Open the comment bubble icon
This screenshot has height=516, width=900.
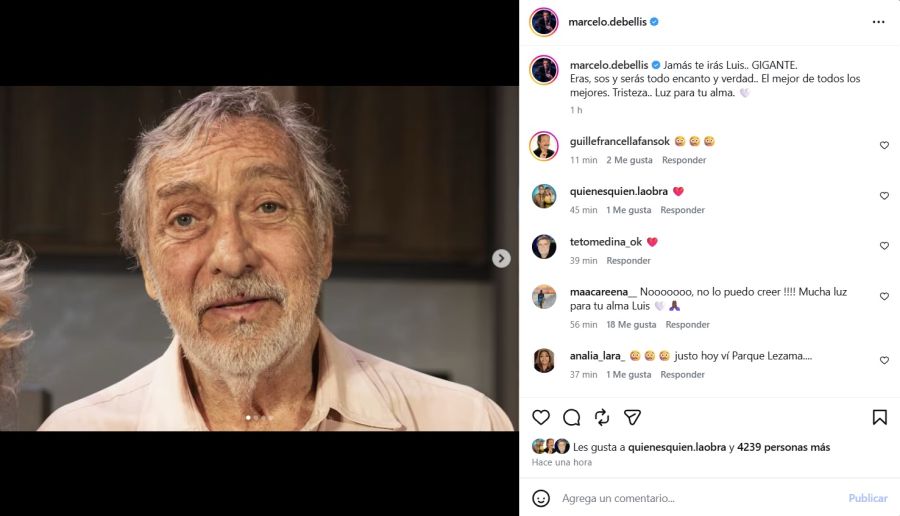[x=571, y=417]
